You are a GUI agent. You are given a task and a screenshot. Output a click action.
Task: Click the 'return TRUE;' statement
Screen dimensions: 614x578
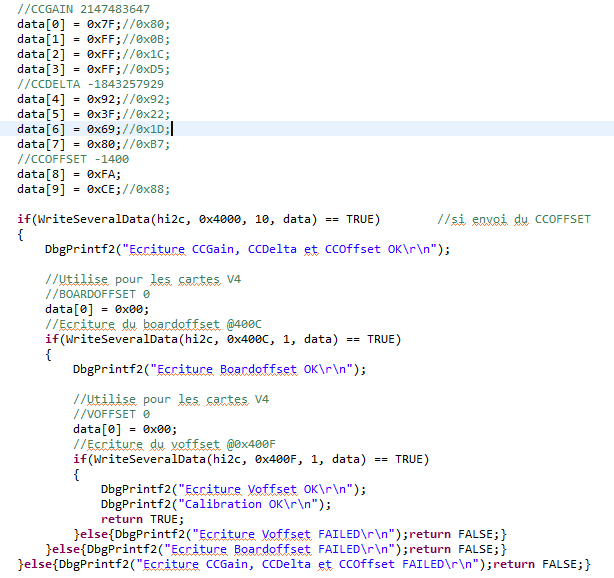pyautogui.click(x=142, y=519)
